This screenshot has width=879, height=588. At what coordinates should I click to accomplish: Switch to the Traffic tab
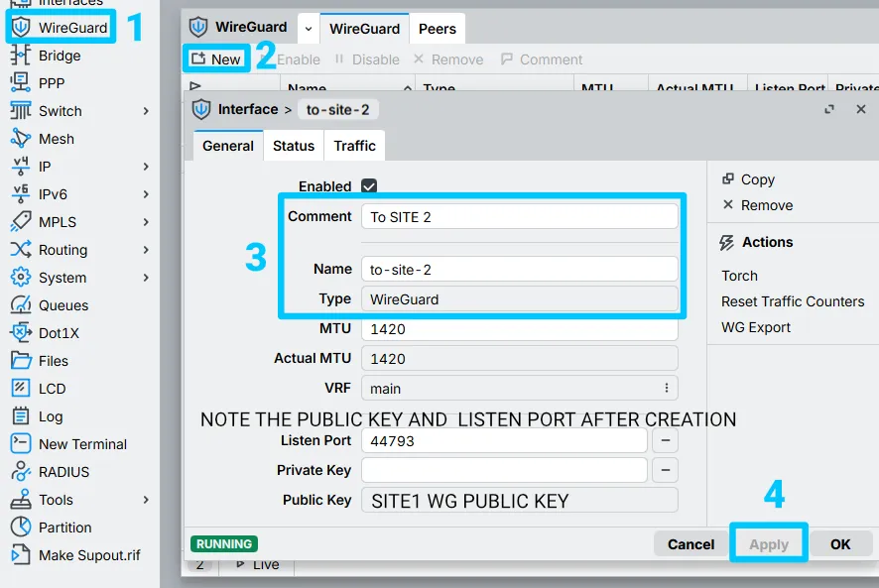pos(354,146)
